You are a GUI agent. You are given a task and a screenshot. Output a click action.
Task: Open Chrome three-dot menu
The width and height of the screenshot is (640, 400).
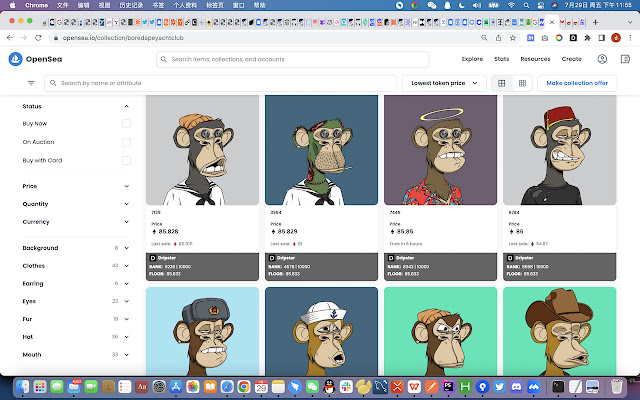(x=630, y=38)
